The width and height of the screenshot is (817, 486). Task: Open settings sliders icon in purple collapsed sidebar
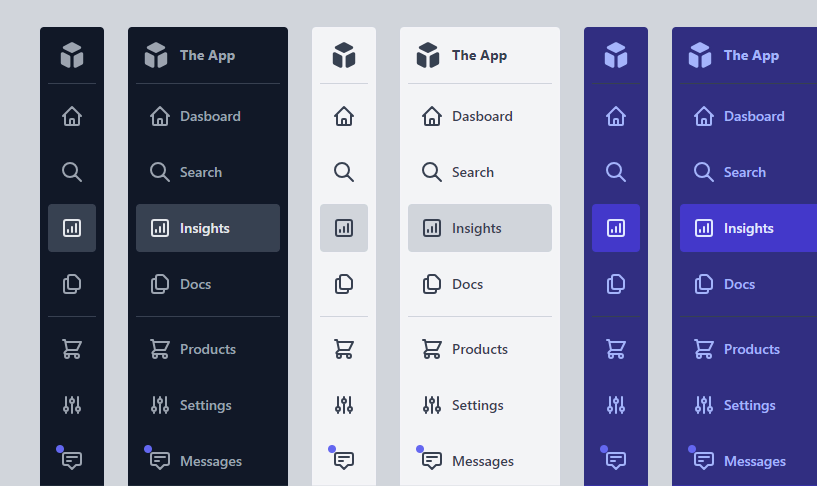point(616,405)
